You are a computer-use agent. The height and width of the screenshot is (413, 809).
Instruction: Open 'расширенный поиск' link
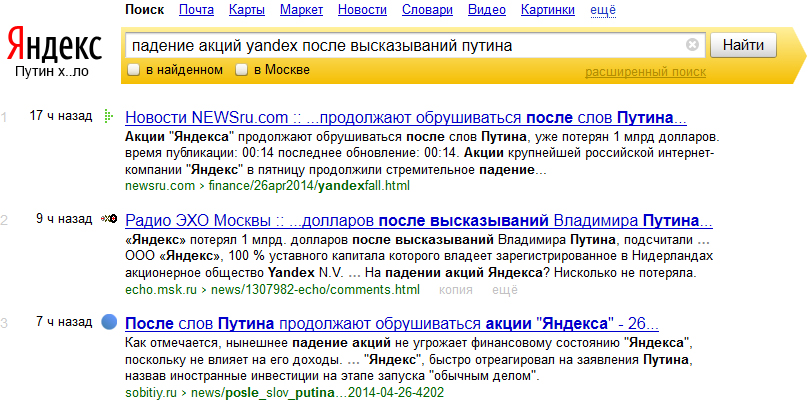pyautogui.click(x=645, y=72)
